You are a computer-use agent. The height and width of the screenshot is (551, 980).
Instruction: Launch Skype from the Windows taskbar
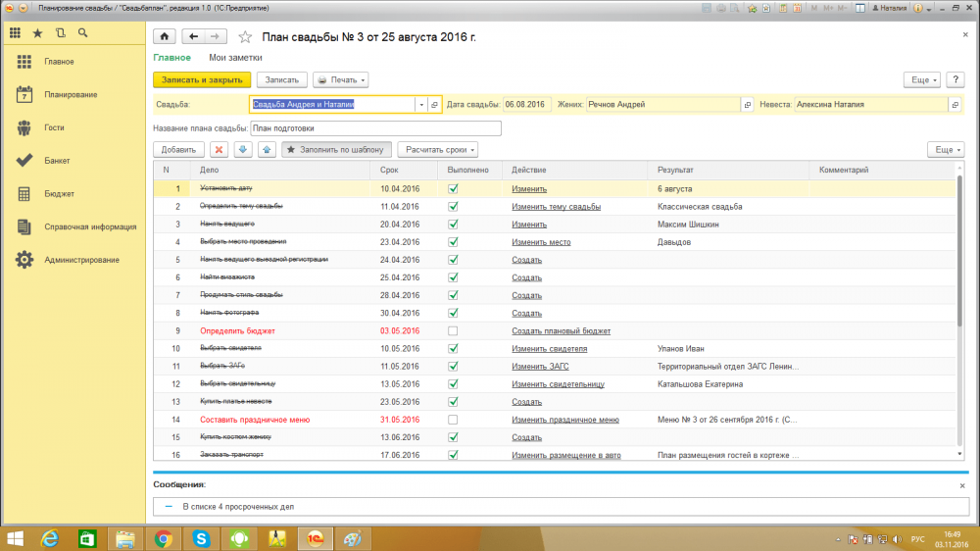coord(202,538)
